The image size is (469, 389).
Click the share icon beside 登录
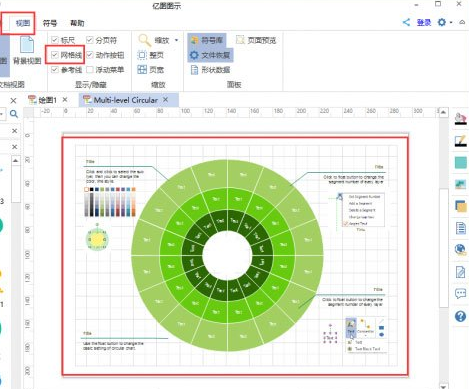click(x=406, y=22)
